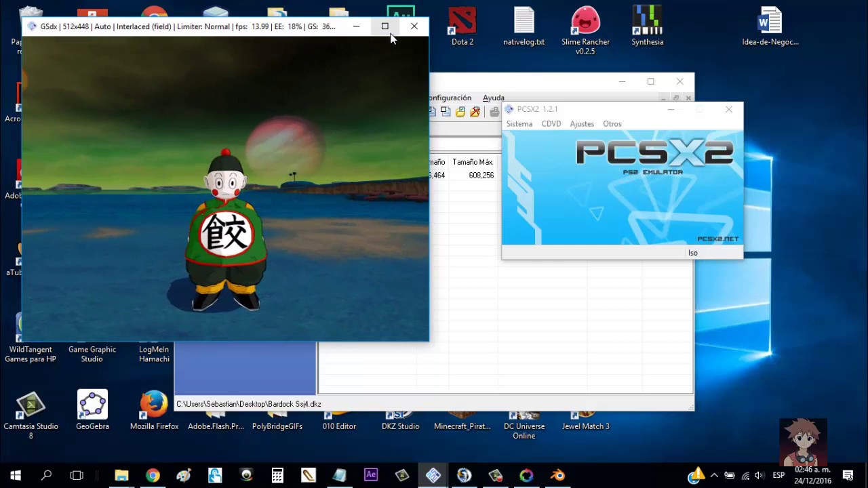Image resolution: width=868 pixels, height=488 pixels.
Task: Open the partially hidden Configuración menu
Action: point(450,98)
